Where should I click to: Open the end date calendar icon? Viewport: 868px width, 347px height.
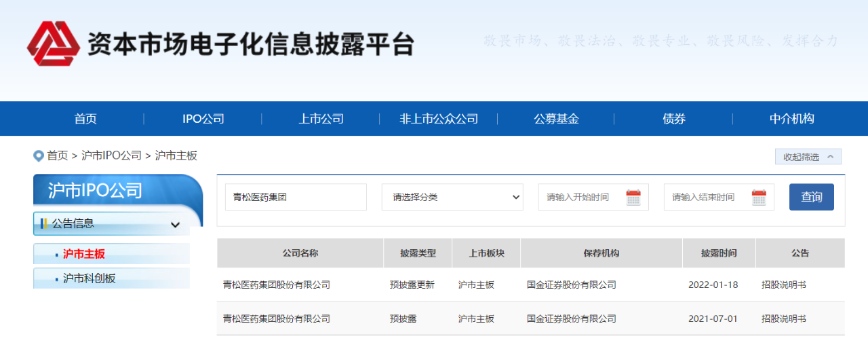(x=759, y=198)
